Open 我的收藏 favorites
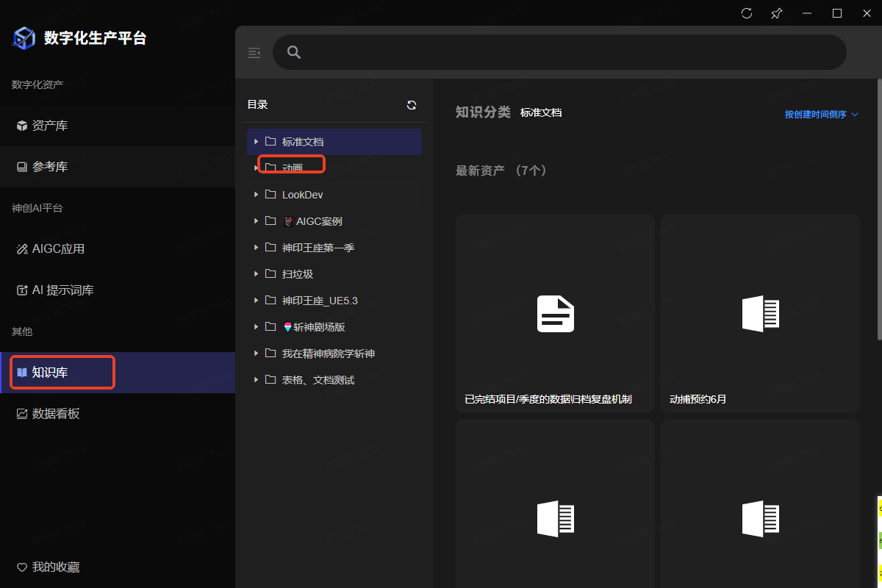This screenshot has width=882, height=588. [118, 567]
